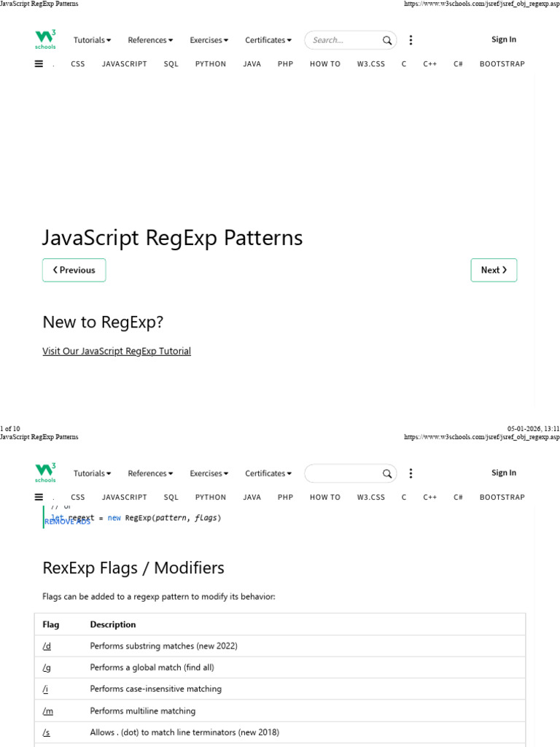Open HOW TO in the second topic bar
This screenshot has height=747, width=560.
[x=325, y=497]
